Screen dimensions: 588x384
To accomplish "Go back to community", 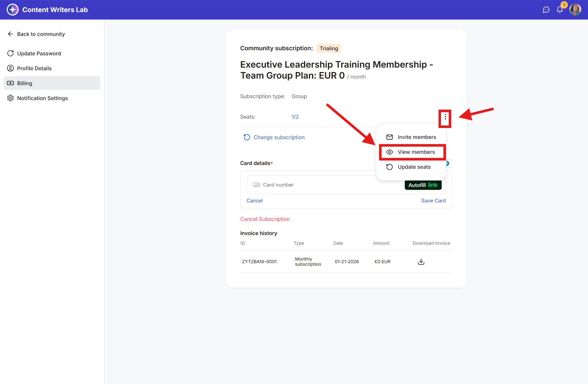I will 40,34.
